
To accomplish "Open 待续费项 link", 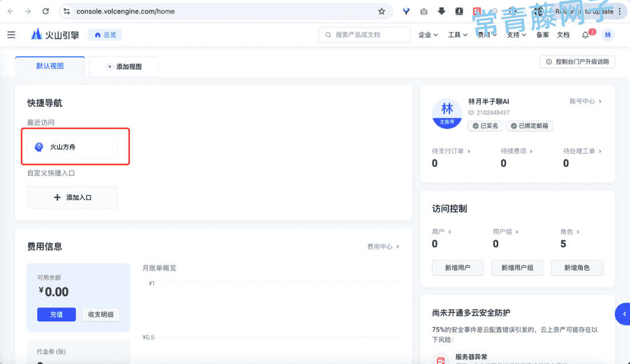I will 516,151.
